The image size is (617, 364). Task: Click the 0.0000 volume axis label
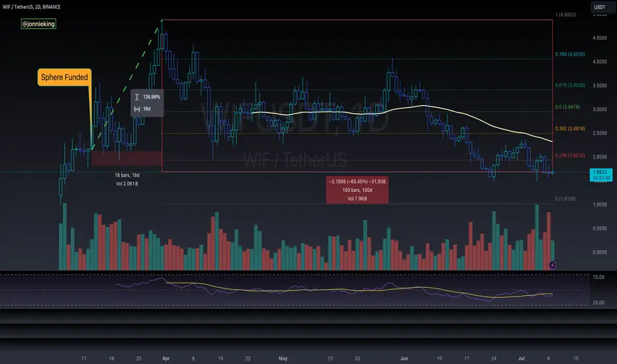pos(600,252)
